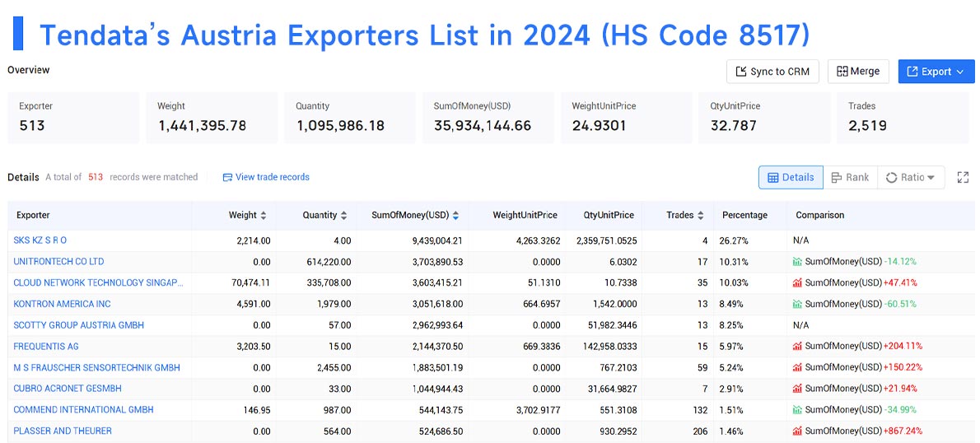Select the Exporter 513 overview card
Screen dimensions: 980x443
click(x=73, y=118)
